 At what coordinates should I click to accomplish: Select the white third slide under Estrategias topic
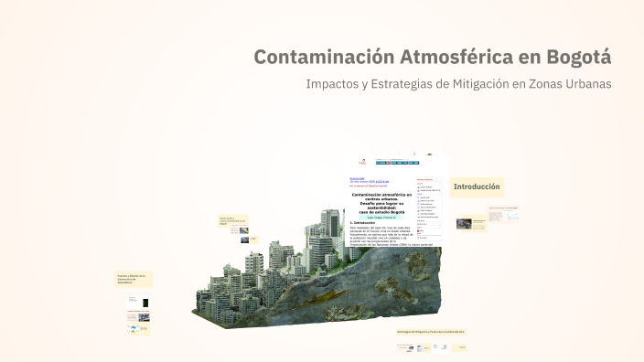tap(441, 348)
